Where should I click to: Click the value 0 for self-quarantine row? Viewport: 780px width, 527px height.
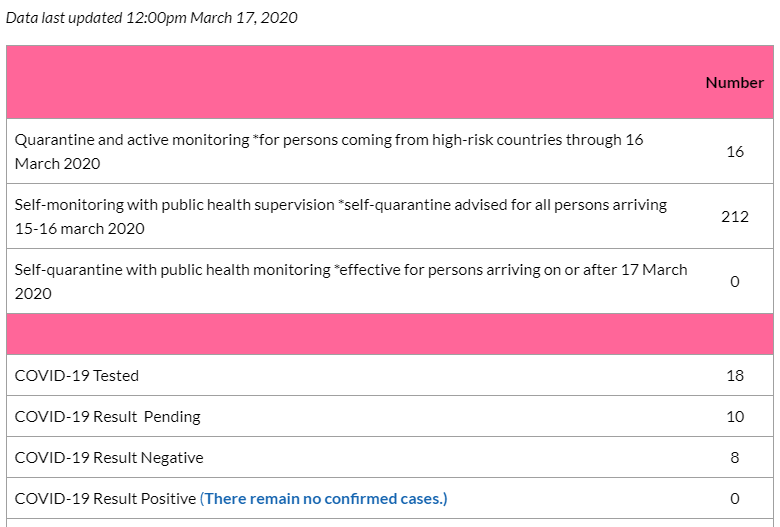pos(735,282)
